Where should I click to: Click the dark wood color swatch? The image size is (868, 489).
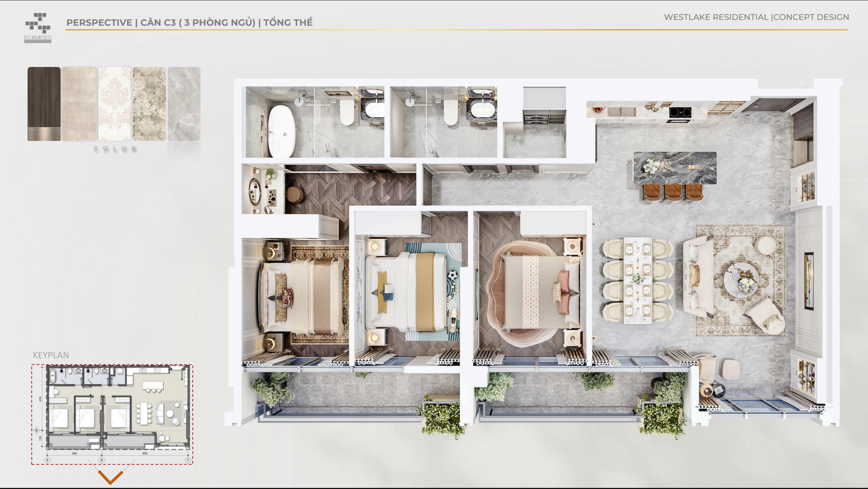(x=44, y=104)
